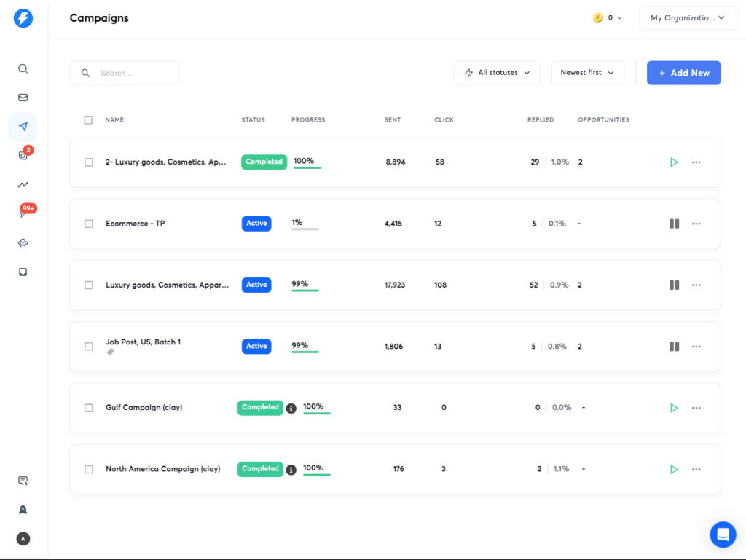Resume the Gulf Campaign (clay) with play icon
Image resolution: width=746 pixels, height=560 pixels.
pyautogui.click(x=674, y=408)
